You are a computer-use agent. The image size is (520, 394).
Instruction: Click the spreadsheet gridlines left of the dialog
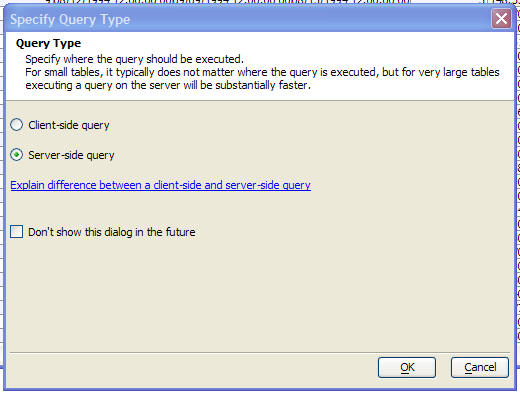(1, 200)
